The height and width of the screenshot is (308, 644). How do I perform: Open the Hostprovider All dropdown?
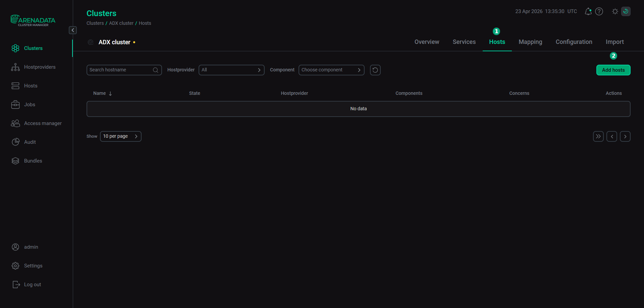(x=231, y=70)
